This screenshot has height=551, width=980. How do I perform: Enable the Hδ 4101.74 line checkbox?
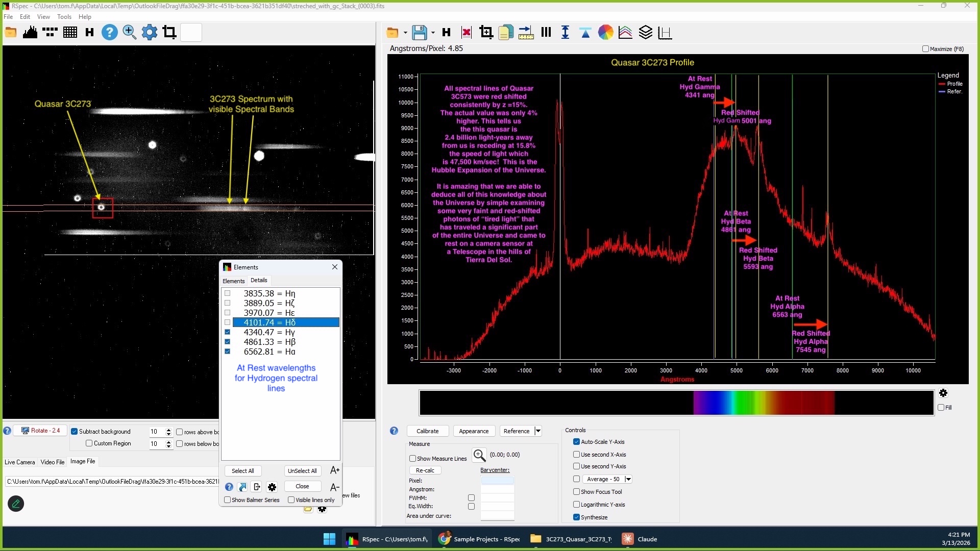point(228,322)
